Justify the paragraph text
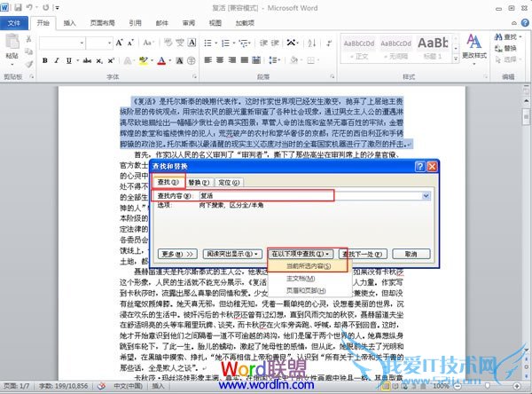Screen dimensions: 532x394 245,60
